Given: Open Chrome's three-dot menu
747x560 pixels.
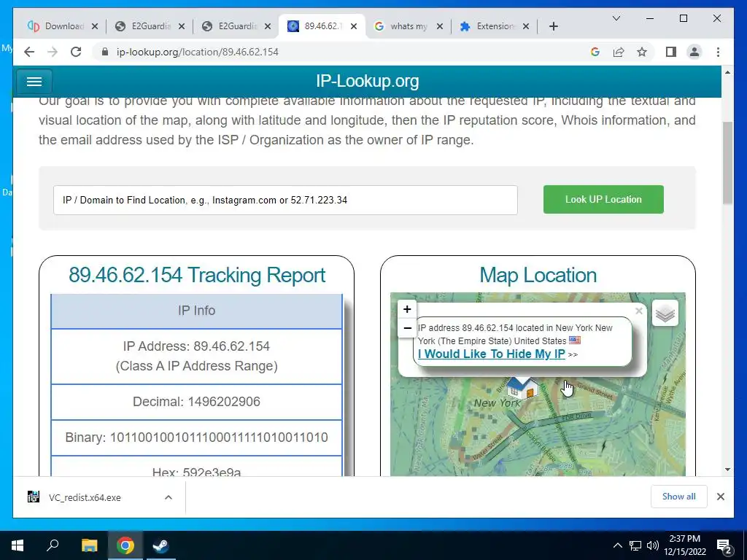Looking at the screenshot, I should coord(718,52).
